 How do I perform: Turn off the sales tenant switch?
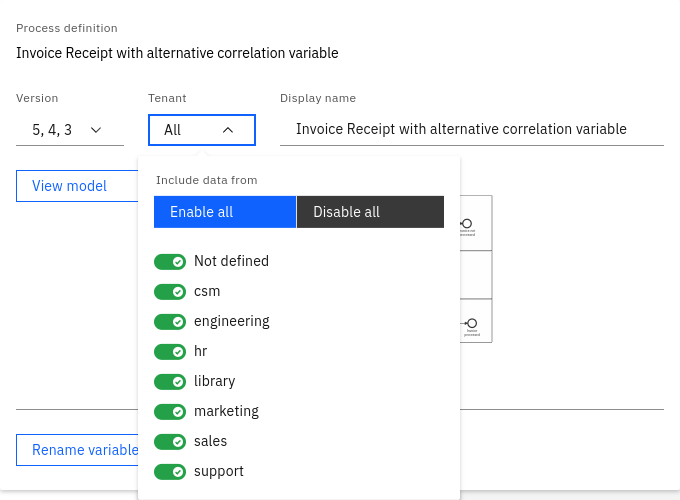pyautogui.click(x=170, y=442)
